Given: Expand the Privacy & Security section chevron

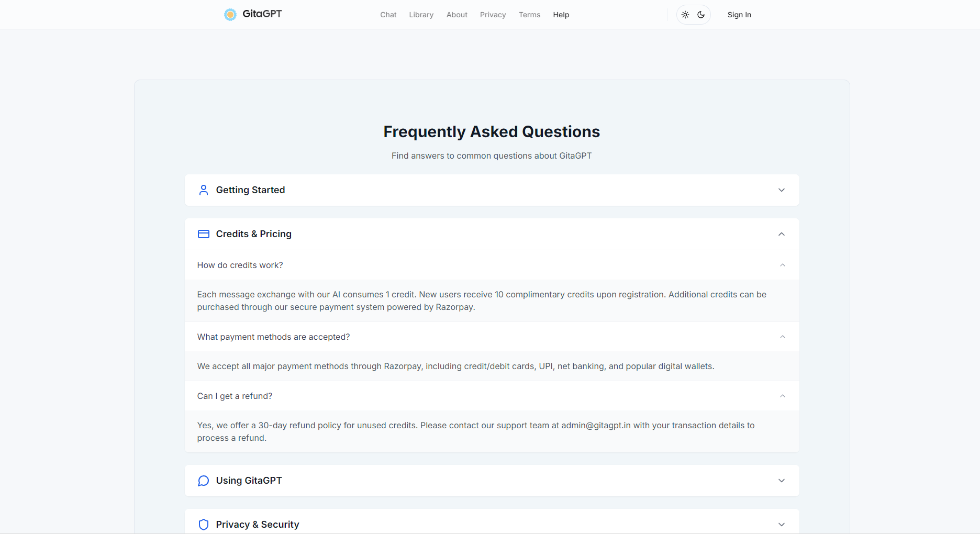Looking at the screenshot, I should 781,524.
